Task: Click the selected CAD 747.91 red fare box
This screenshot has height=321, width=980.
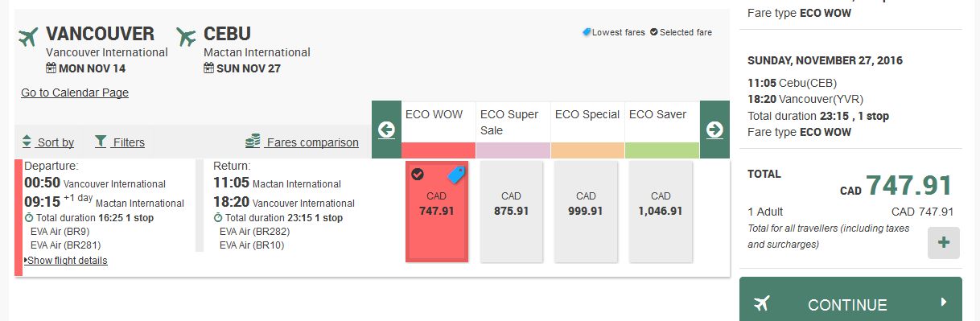Action: tap(437, 211)
